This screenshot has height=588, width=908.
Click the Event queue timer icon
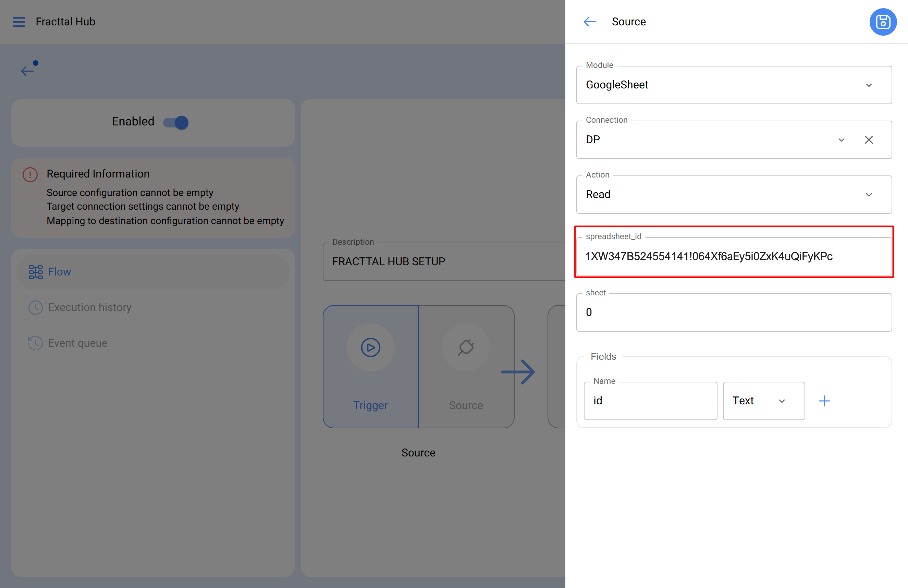pos(35,343)
